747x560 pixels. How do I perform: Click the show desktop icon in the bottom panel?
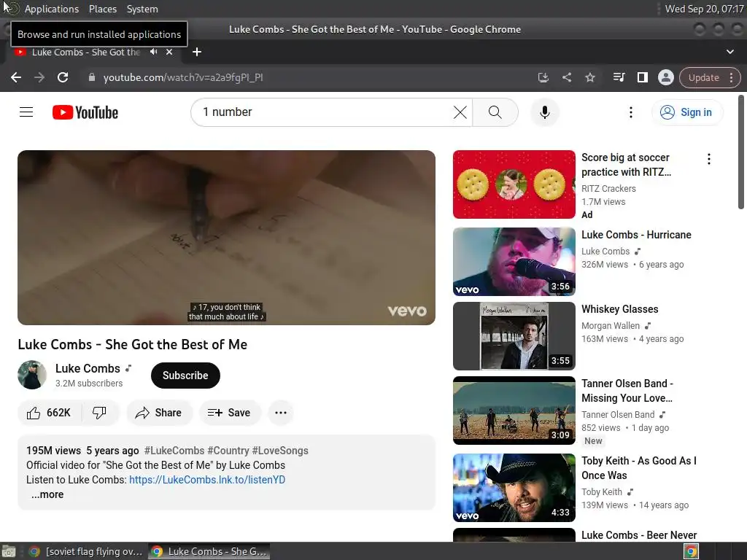pyautogui.click(x=9, y=551)
